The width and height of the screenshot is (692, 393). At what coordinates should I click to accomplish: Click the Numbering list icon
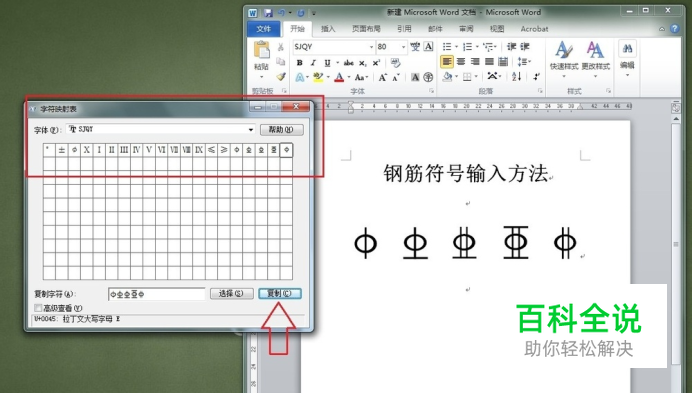(468, 47)
